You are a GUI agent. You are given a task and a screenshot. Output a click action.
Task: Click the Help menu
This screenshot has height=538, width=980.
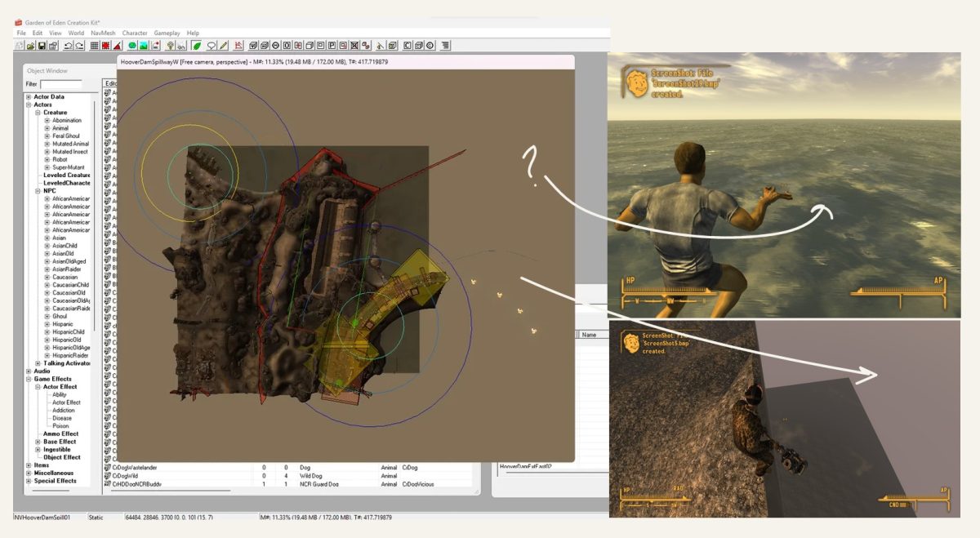pos(193,33)
